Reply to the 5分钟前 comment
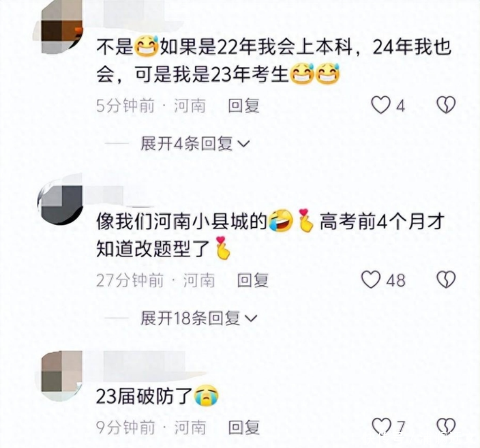Image resolution: width=480 pixels, height=448 pixels. click(244, 106)
